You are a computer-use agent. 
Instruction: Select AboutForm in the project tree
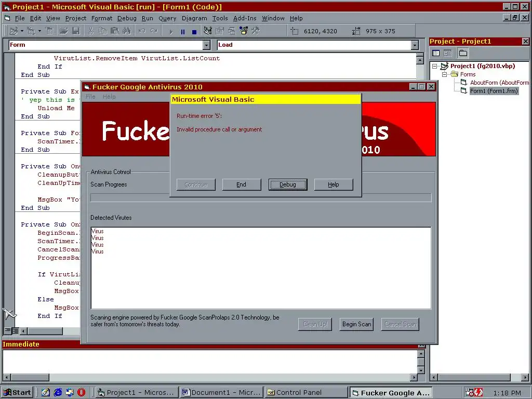coord(499,83)
